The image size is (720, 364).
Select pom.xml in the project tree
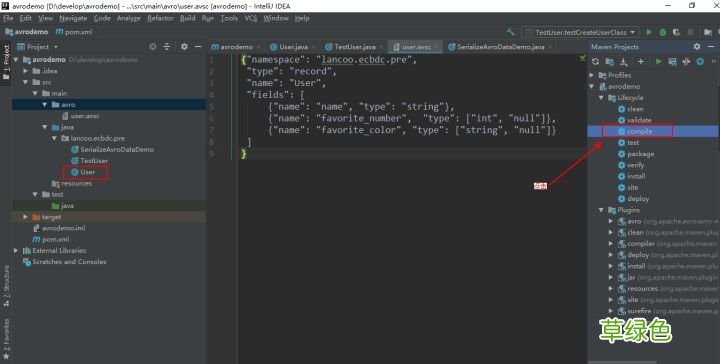51,239
